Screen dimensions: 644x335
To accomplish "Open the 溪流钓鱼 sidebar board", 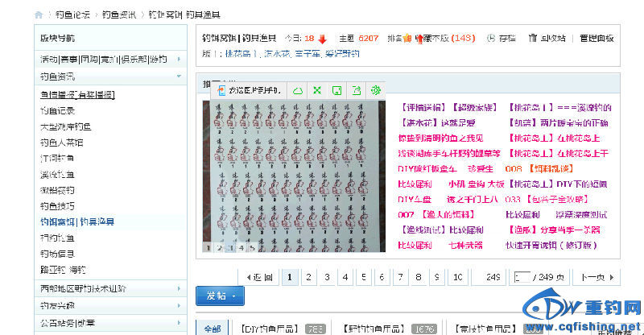I will tap(57, 175).
